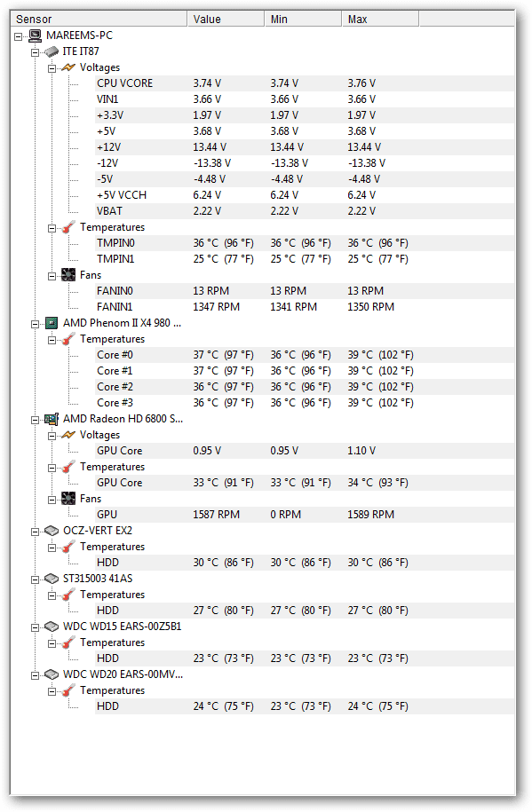The image size is (532, 812).
Task: Select the CPU VCORE voltage row
Action: 305,83
